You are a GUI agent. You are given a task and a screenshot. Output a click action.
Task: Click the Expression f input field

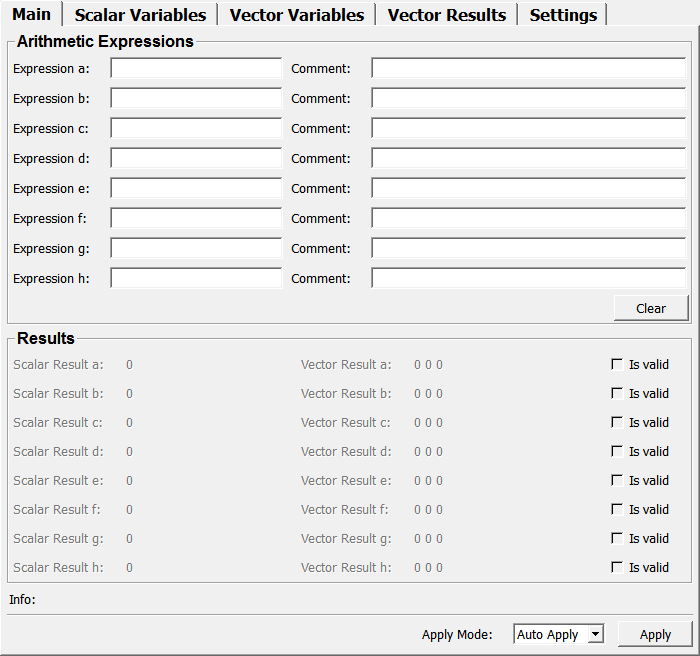coord(196,219)
